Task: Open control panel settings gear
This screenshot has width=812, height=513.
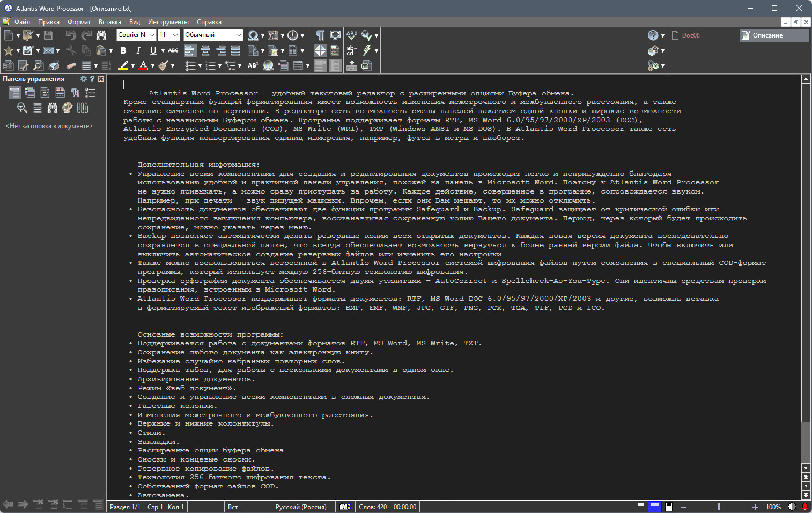Action: click(x=83, y=79)
